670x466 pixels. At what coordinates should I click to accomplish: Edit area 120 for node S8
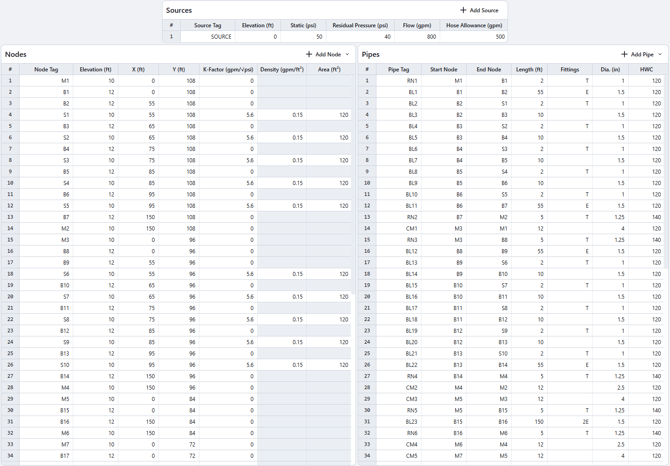pos(329,319)
